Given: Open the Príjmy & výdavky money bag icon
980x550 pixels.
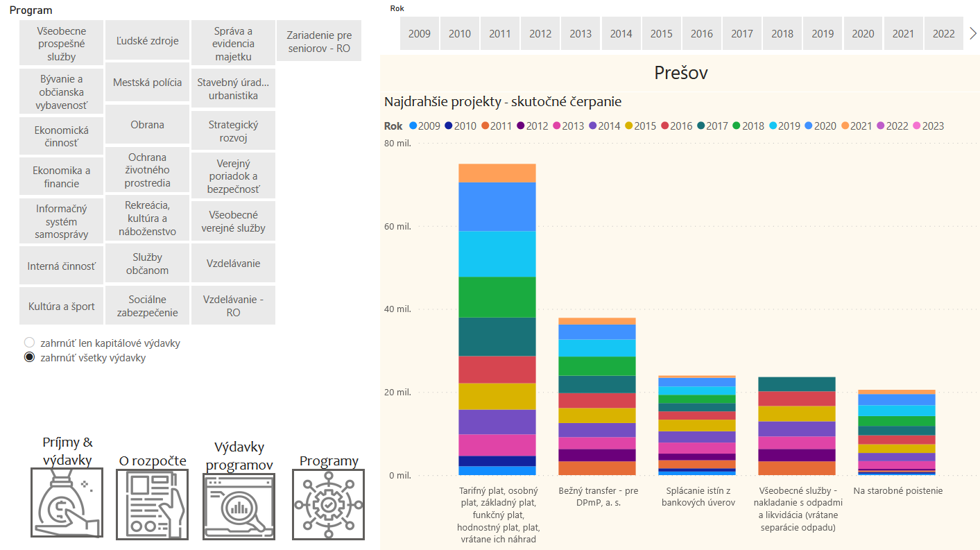Looking at the screenshot, I should [x=67, y=503].
